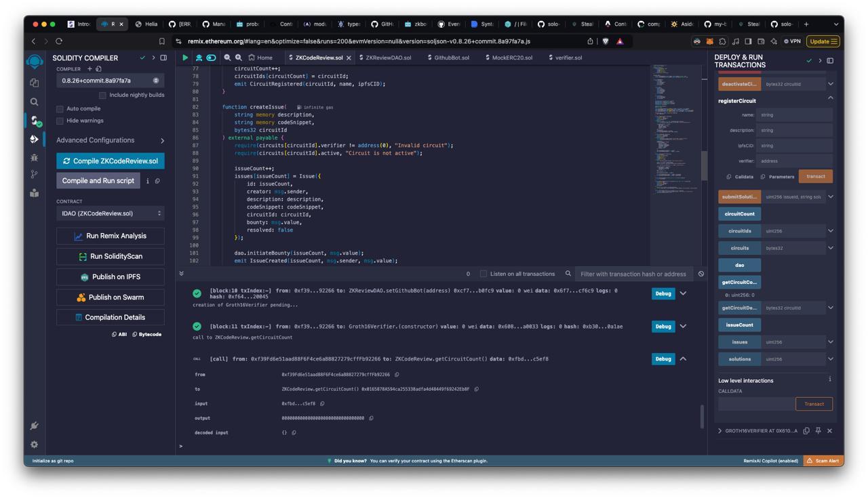The width and height of the screenshot is (868, 498).
Task: Click the Remix logo home icon
Action: click(x=35, y=62)
